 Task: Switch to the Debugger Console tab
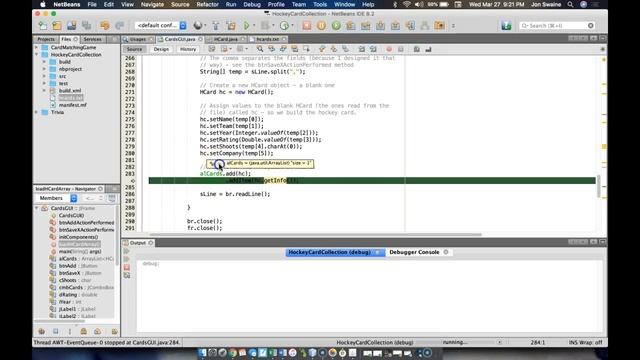tap(414, 252)
